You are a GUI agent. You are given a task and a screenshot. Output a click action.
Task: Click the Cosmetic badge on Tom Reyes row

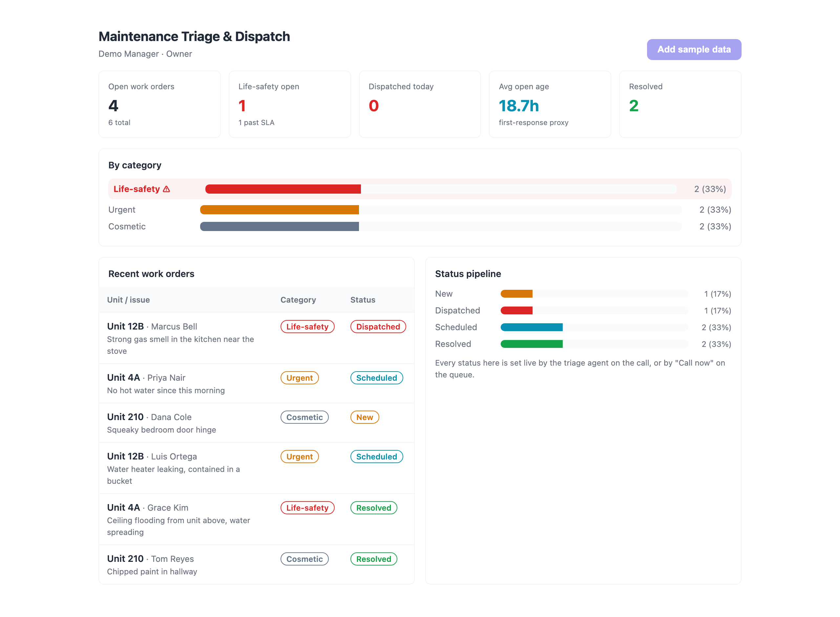(x=304, y=559)
